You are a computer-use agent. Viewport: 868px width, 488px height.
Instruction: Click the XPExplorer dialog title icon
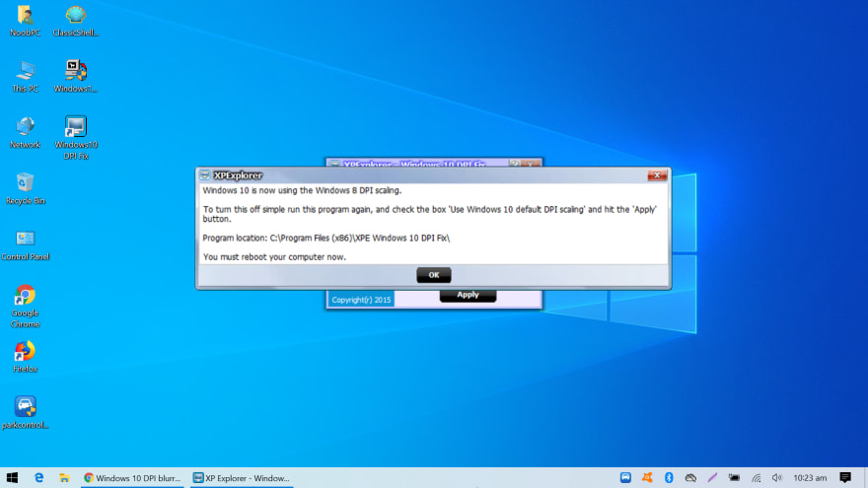205,174
